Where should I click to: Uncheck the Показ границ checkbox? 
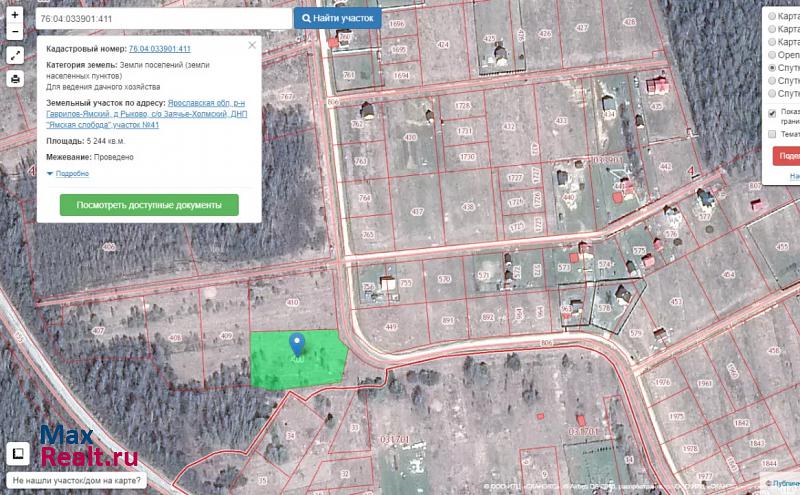tap(772, 112)
